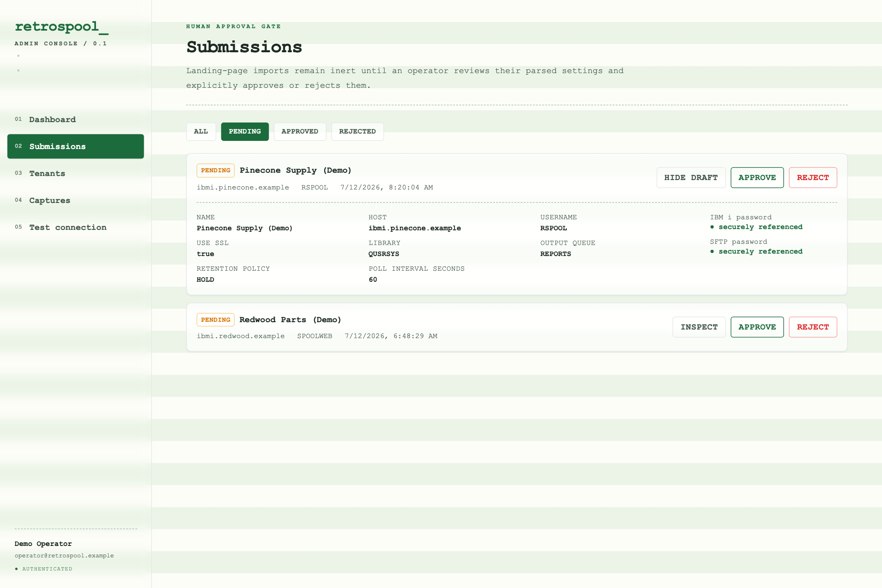Click PENDING badge on Redwood Parts card
Screen dimensions: 882x588
click(x=216, y=320)
